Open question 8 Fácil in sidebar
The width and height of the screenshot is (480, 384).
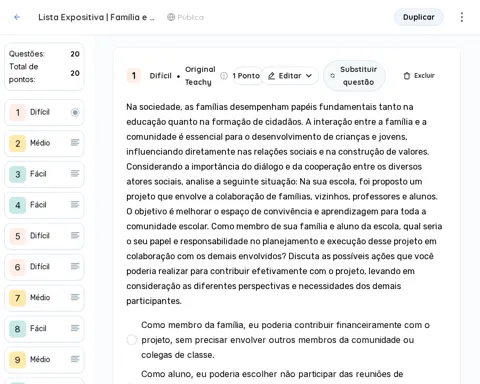tap(44, 329)
